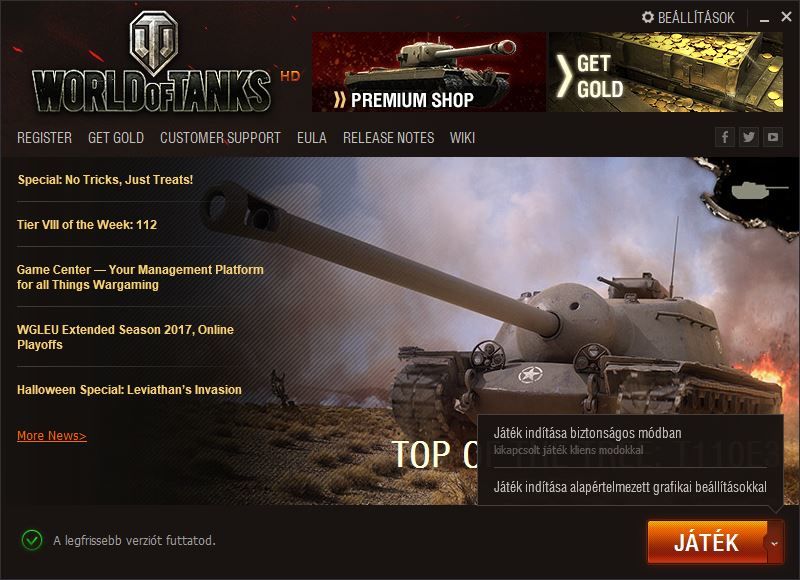Open the Get Gold banner
Viewport: 800px width, 580px height.
click(x=666, y=72)
